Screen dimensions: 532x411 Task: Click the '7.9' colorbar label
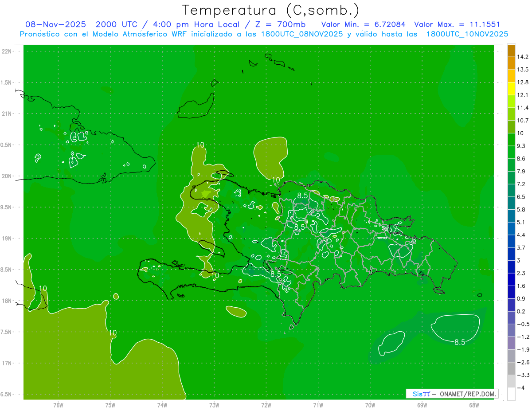[x=521, y=171]
